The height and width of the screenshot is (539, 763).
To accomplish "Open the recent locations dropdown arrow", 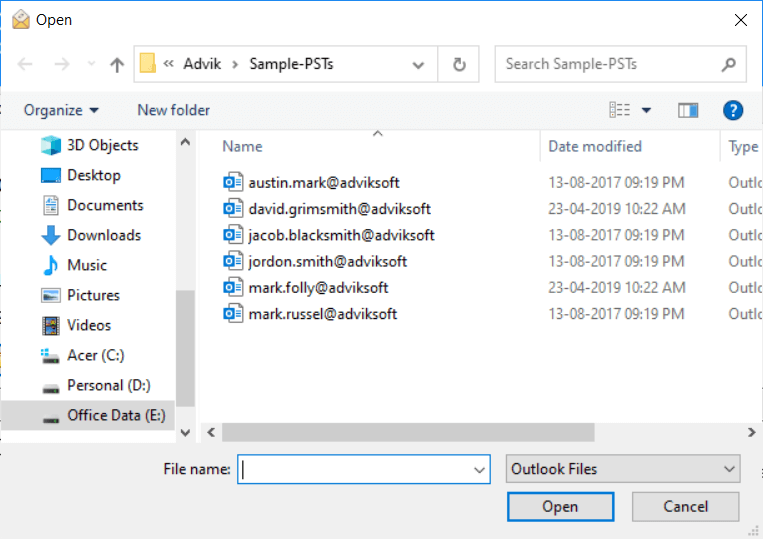I will (91, 64).
